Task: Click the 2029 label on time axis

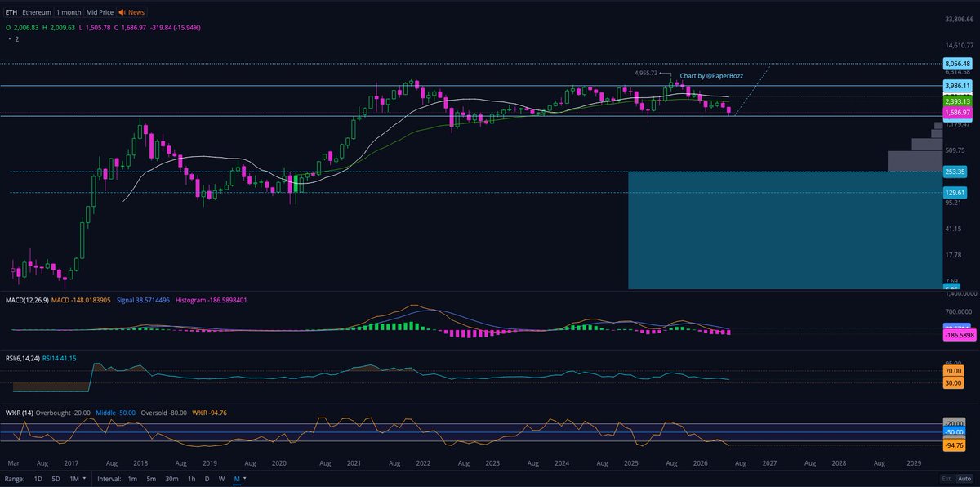Action: [914, 462]
